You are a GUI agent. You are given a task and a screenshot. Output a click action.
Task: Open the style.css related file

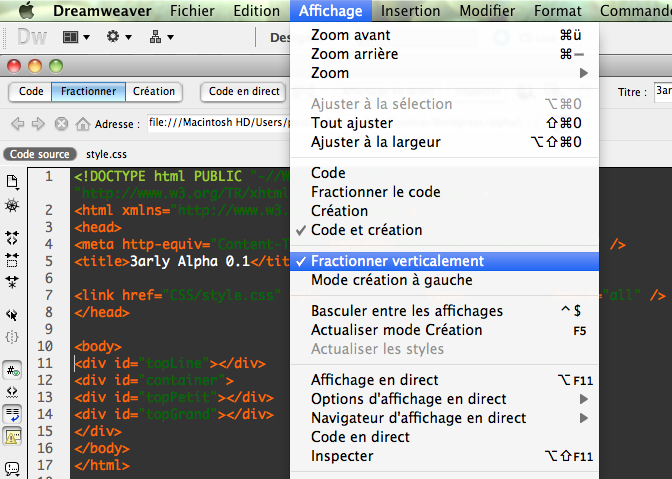106,154
